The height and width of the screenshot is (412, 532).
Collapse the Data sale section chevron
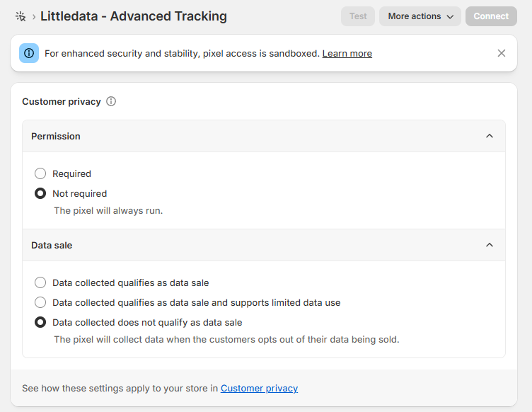tap(490, 245)
